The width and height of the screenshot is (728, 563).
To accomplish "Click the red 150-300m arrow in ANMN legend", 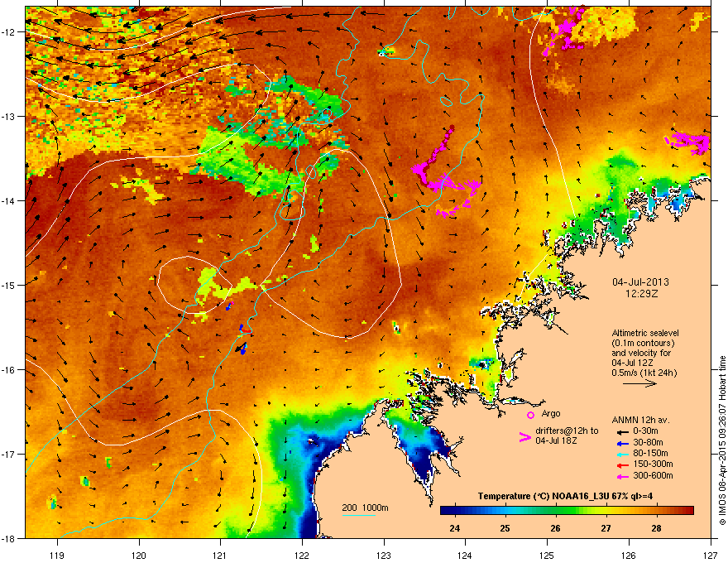I will (623, 465).
